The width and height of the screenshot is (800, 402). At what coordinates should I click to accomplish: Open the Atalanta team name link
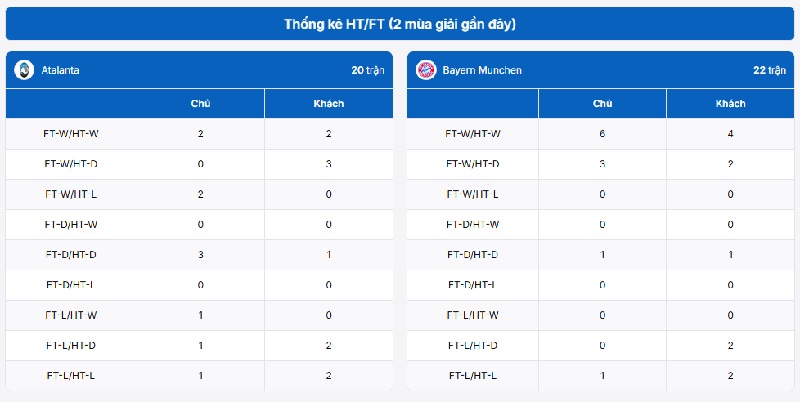pyautogui.click(x=61, y=70)
